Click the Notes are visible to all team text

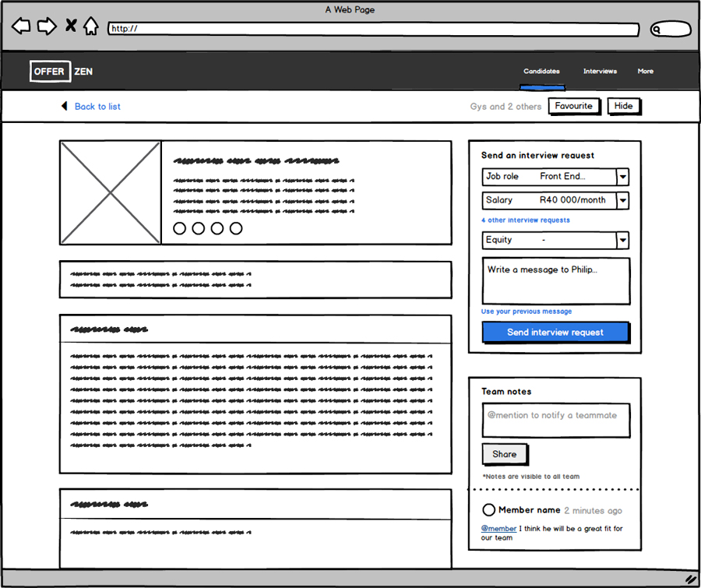[x=531, y=476]
